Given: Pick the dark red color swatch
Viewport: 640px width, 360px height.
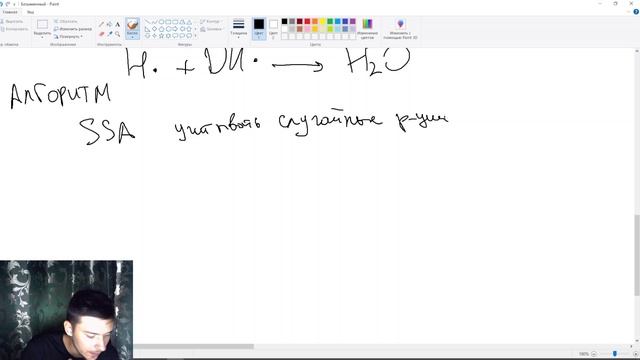Looking at the screenshot, I should point(300,22).
